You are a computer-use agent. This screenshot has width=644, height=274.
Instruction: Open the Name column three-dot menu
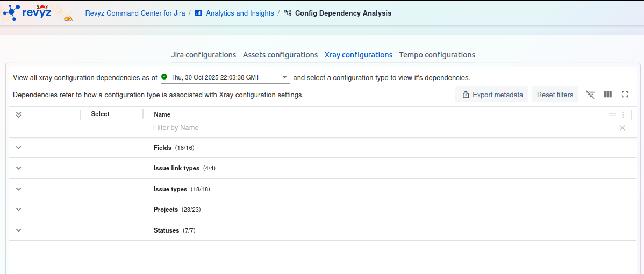[623, 114]
